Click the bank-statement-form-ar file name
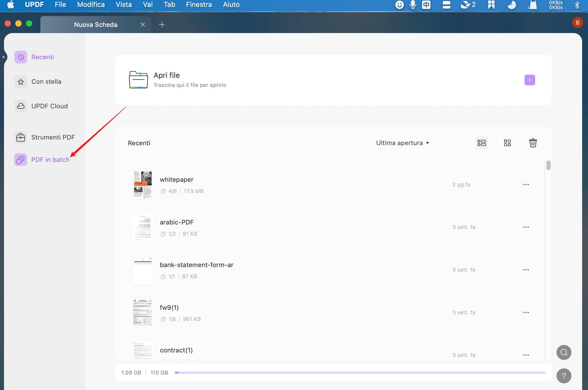Viewport: 588px width, 390px height. (196, 265)
